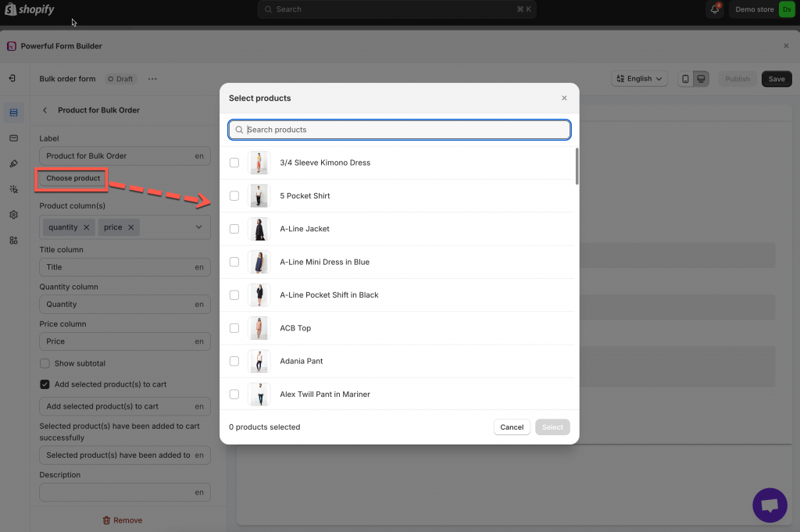Open the English language dropdown

(639, 79)
